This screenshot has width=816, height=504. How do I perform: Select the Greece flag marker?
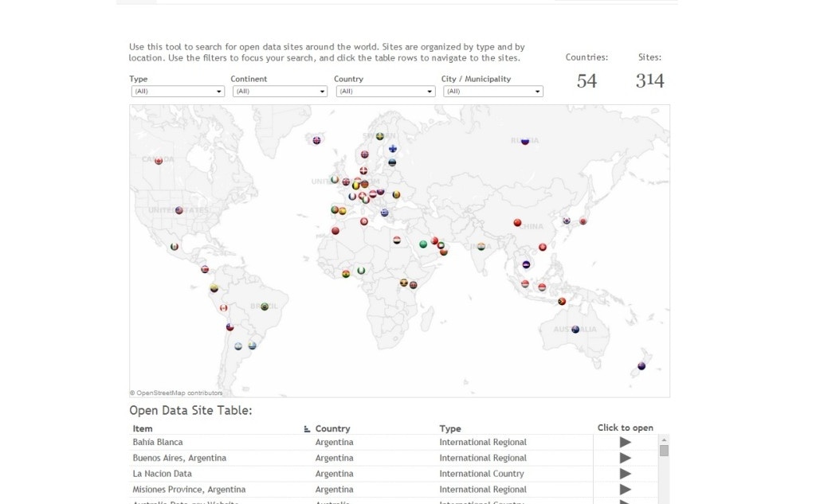(x=384, y=212)
